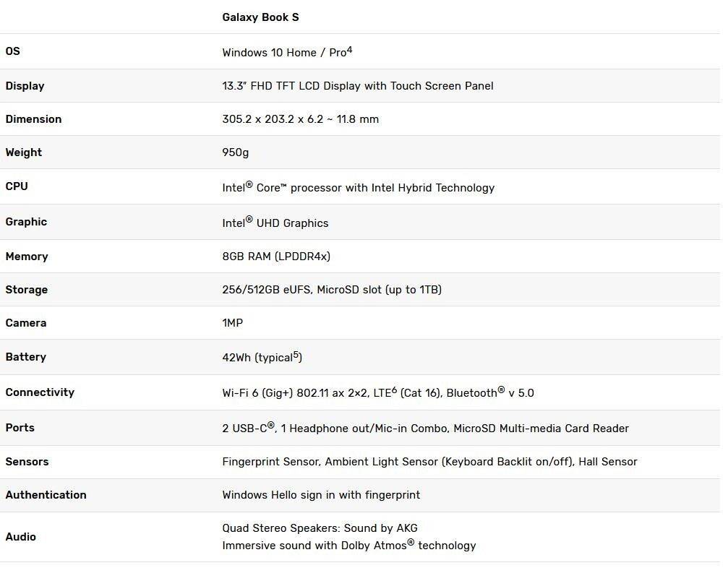This screenshot has height=568, width=728.
Task: Click the Quad Stereo Speakers AKG line
Action: [320, 528]
